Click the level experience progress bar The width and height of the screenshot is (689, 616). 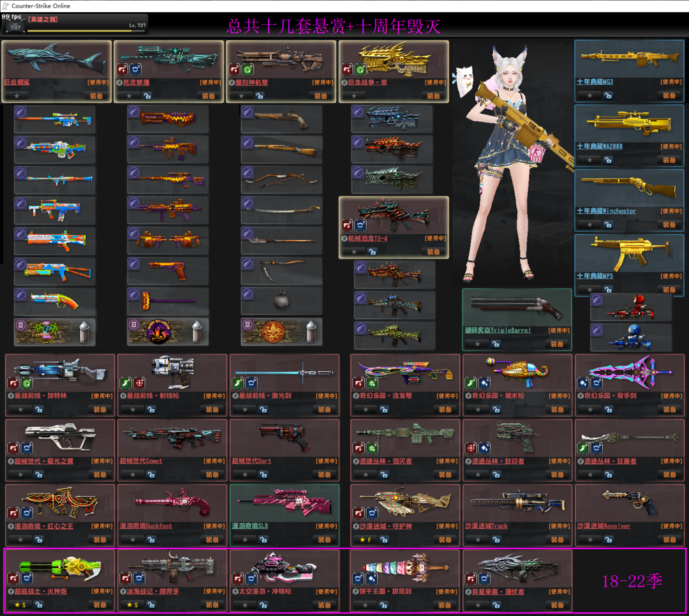point(86,31)
